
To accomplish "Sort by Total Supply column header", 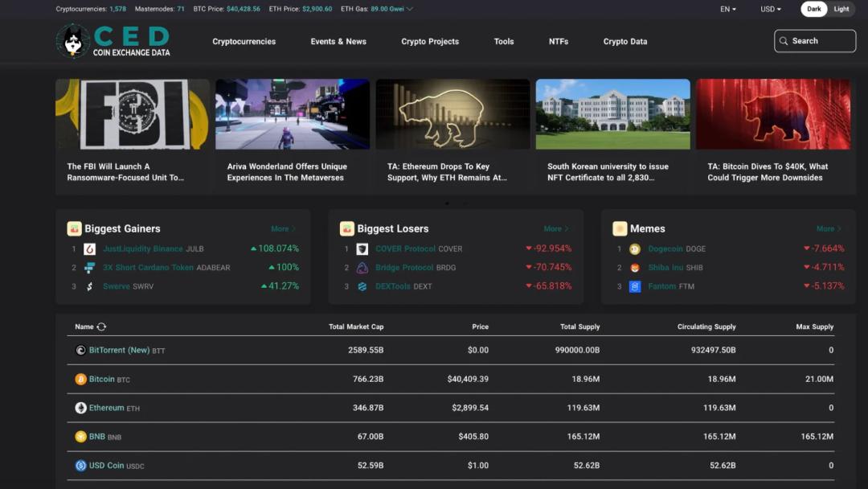I will point(579,327).
